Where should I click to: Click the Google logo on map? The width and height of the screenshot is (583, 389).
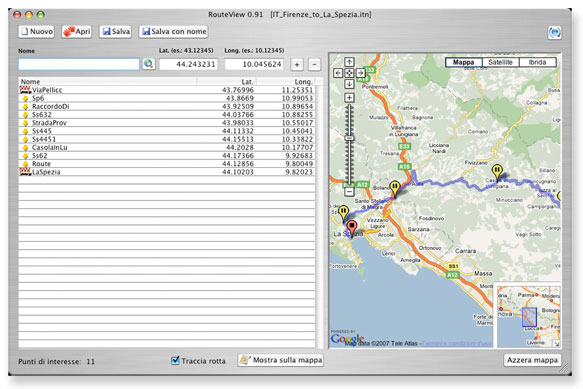347,338
